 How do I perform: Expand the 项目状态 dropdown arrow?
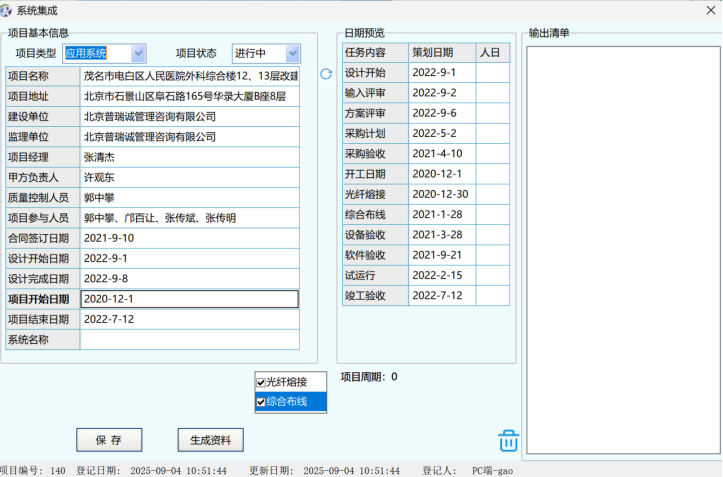pos(292,53)
